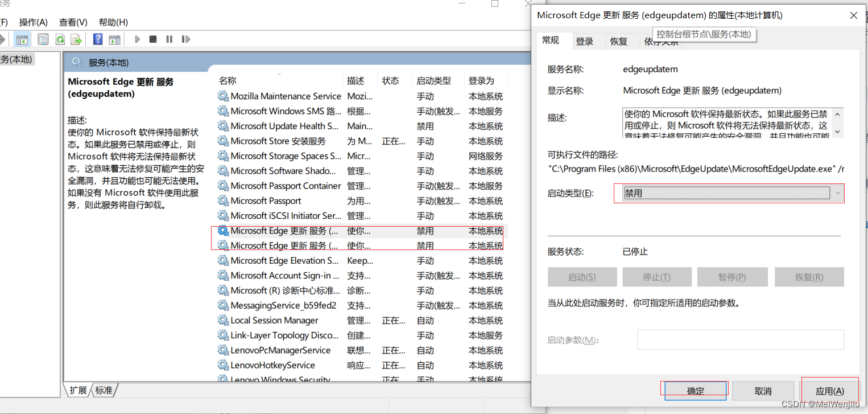Image resolution: width=868 pixels, height=414 pixels.
Task: Select the Local Session Manager name text
Action: pos(274,320)
